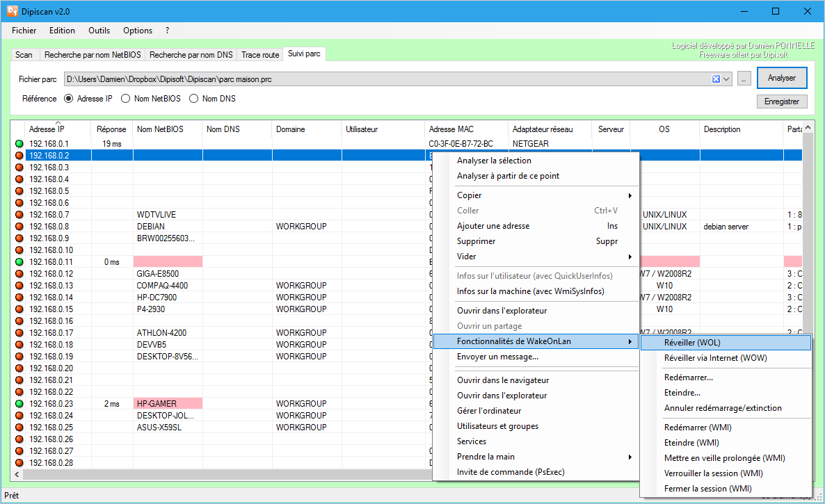
Task: Click green status dot for 192.168.0.1
Action: (19, 144)
